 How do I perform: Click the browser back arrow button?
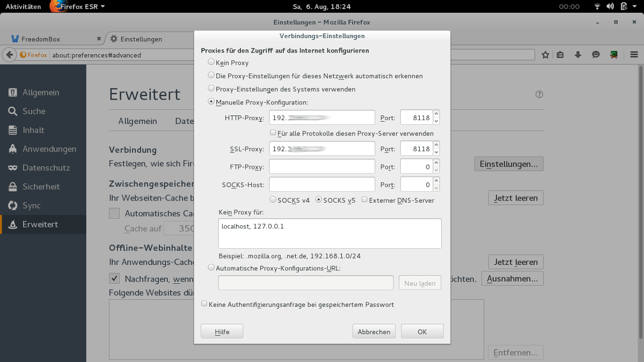click(9, 55)
